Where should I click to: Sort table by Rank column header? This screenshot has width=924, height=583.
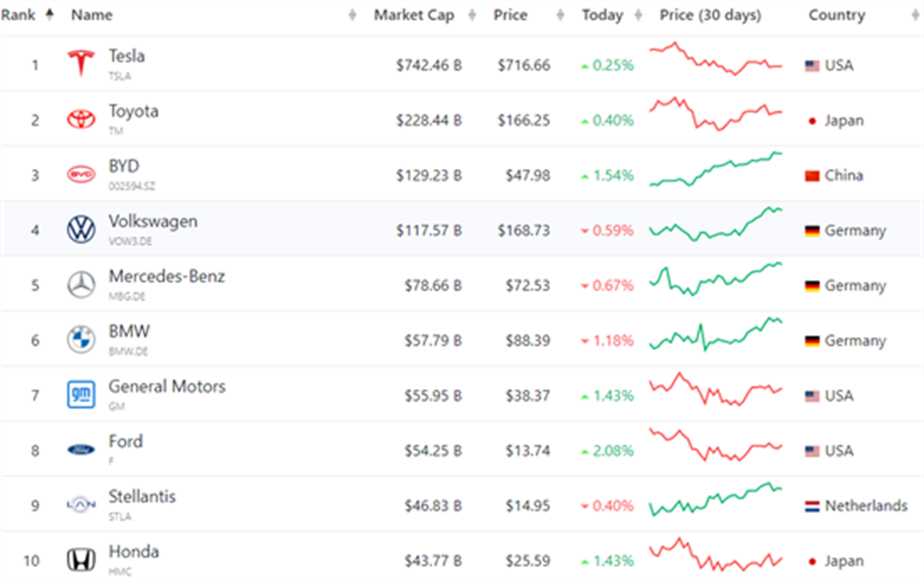(18, 15)
